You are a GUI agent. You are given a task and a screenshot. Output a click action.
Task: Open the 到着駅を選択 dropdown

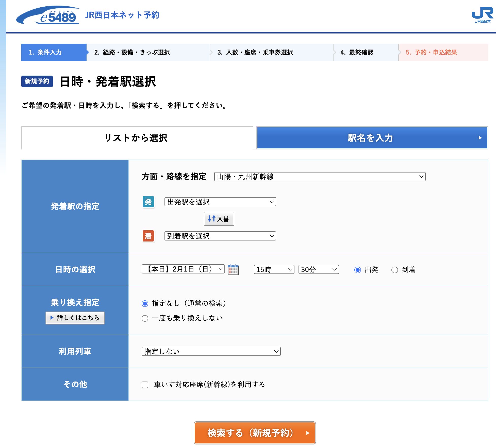(220, 236)
